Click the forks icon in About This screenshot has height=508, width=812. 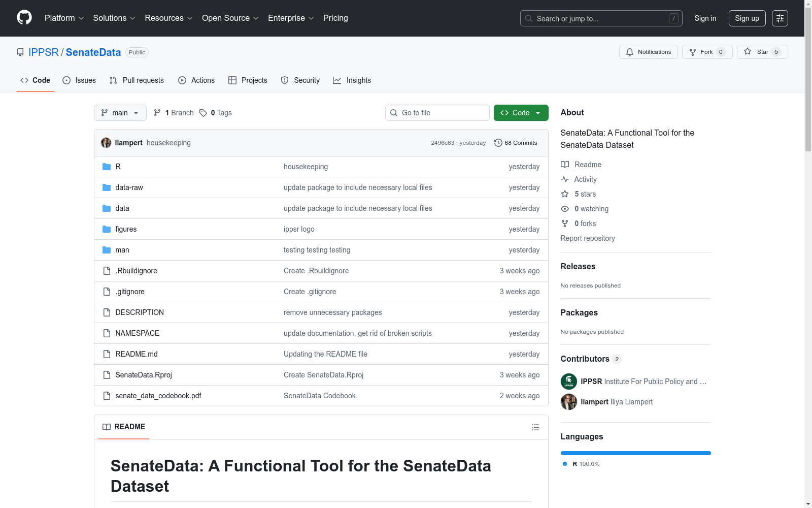tap(565, 224)
